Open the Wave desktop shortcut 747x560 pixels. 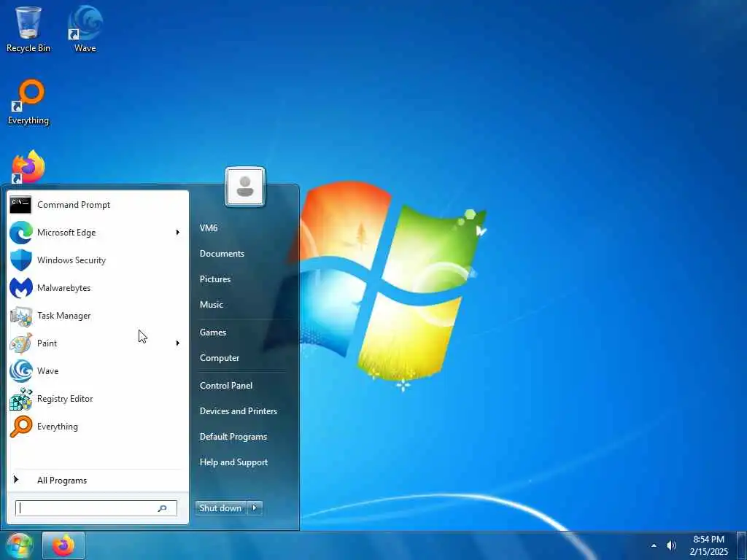(x=85, y=28)
